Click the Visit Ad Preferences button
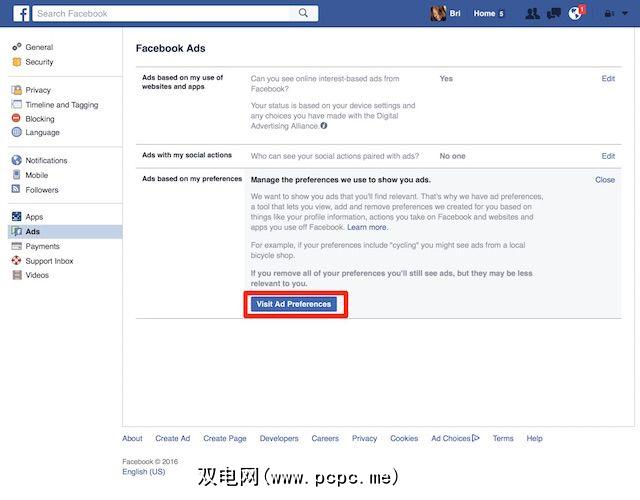 pos(293,304)
